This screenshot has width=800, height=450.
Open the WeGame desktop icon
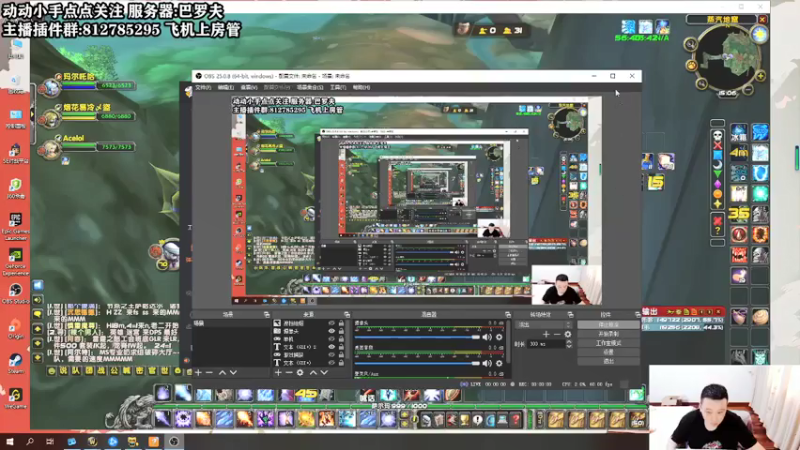click(x=15, y=398)
